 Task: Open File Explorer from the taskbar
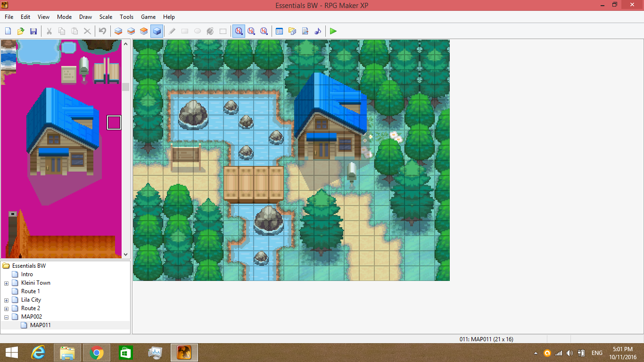[68, 353]
